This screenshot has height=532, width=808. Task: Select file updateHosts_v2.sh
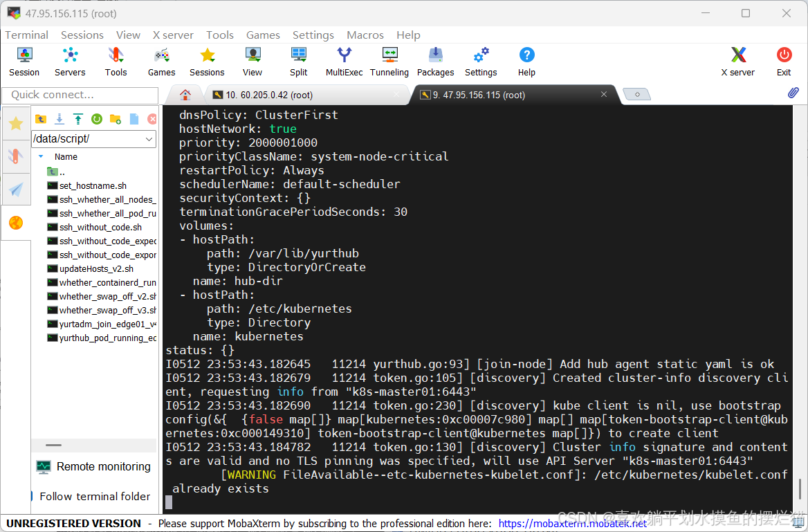(x=90, y=269)
